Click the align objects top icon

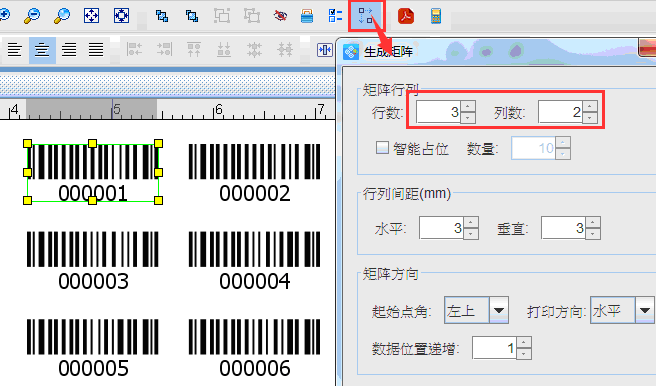[x=194, y=50]
